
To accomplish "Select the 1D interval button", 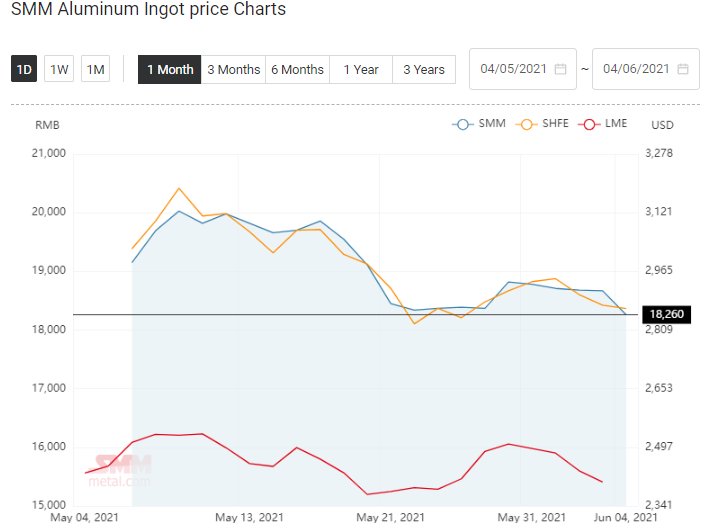I will tap(24, 69).
